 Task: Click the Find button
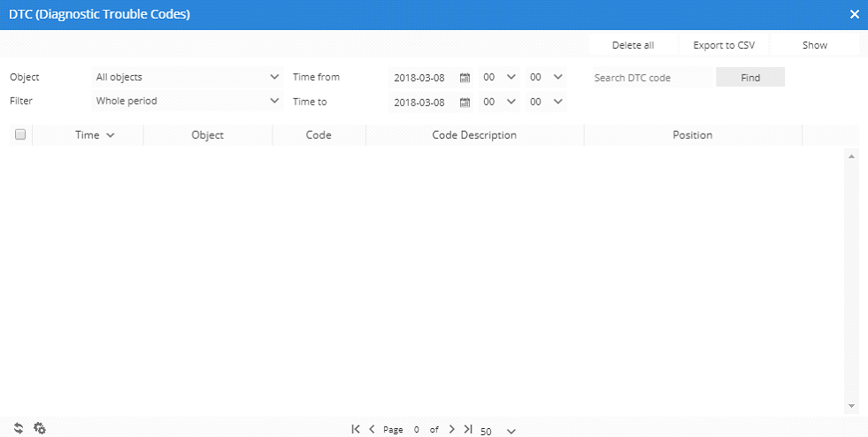coord(750,78)
